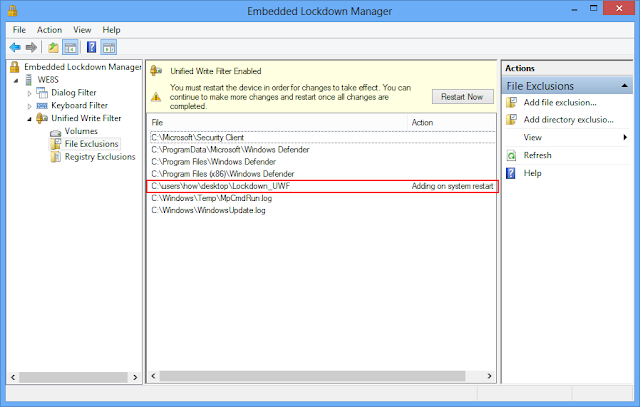Select Keyboard Filter tree item
The width and height of the screenshot is (640, 407).
pos(80,105)
